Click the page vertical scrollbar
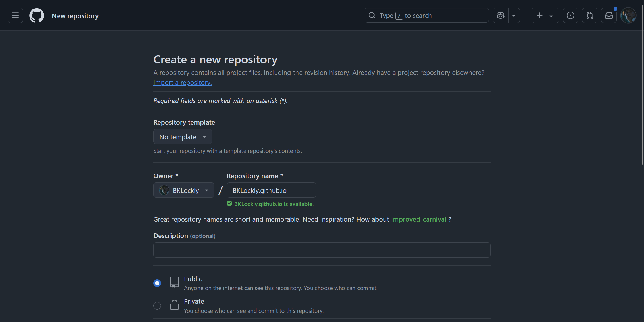Image resolution: width=644 pixels, height=322 pixels. pos(642,86)
